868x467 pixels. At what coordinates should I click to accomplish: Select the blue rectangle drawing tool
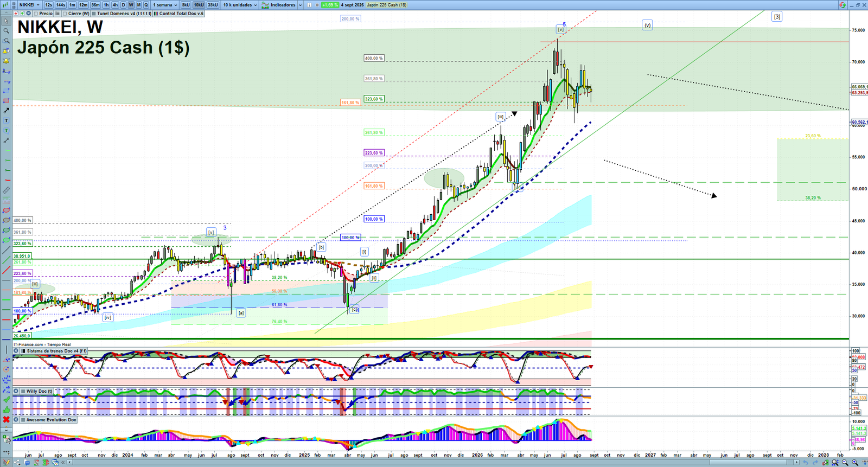(7, 91)
